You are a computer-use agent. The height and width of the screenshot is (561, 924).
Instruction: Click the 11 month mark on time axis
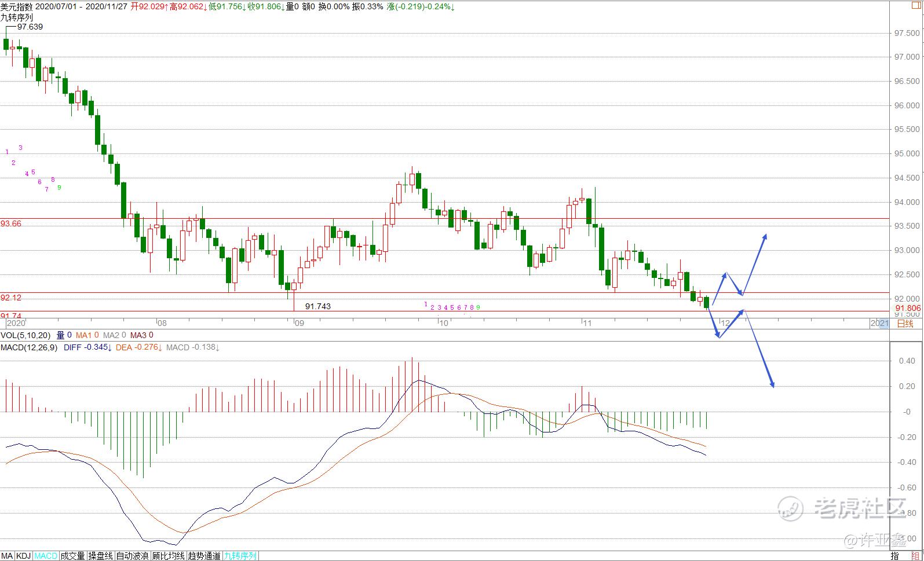pos(587,323)
